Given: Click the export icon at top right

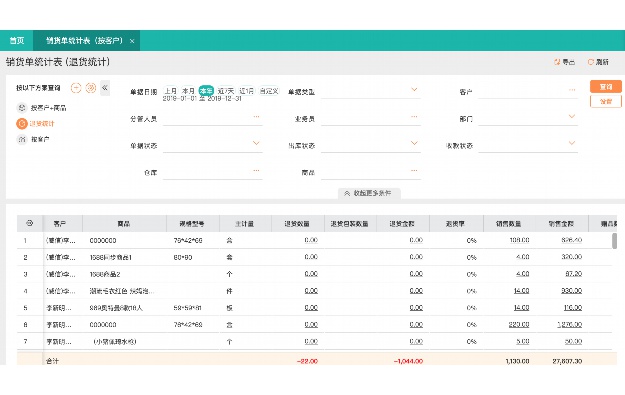Looking at the screenshot, I should tap(557, 62).
